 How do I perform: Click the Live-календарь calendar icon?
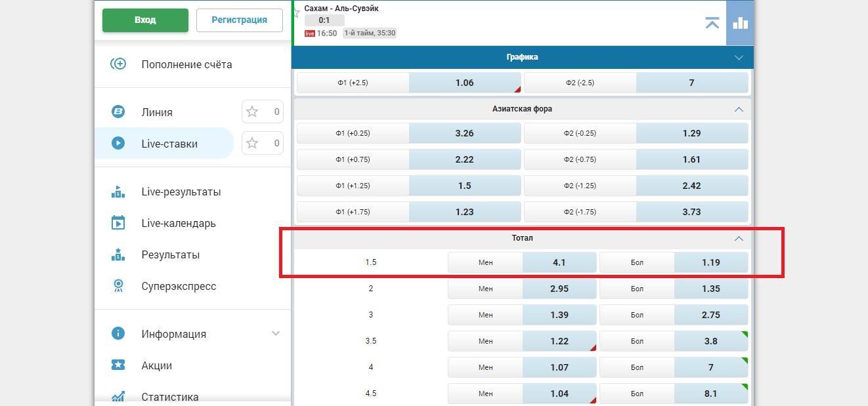118,223
